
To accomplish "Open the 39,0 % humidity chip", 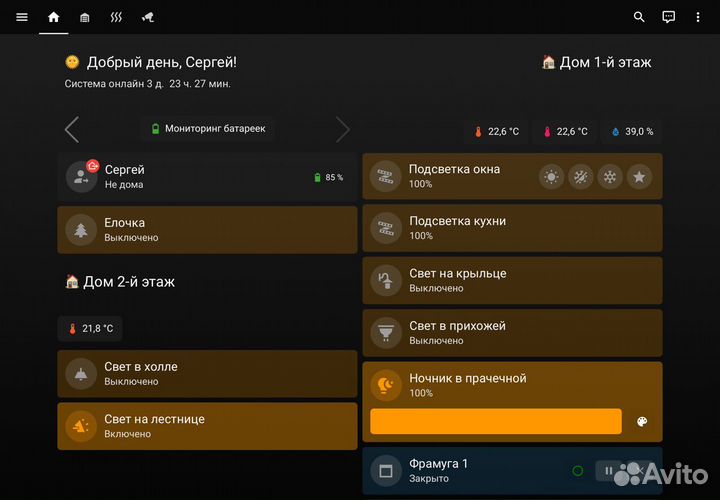I will pos(632,132).
